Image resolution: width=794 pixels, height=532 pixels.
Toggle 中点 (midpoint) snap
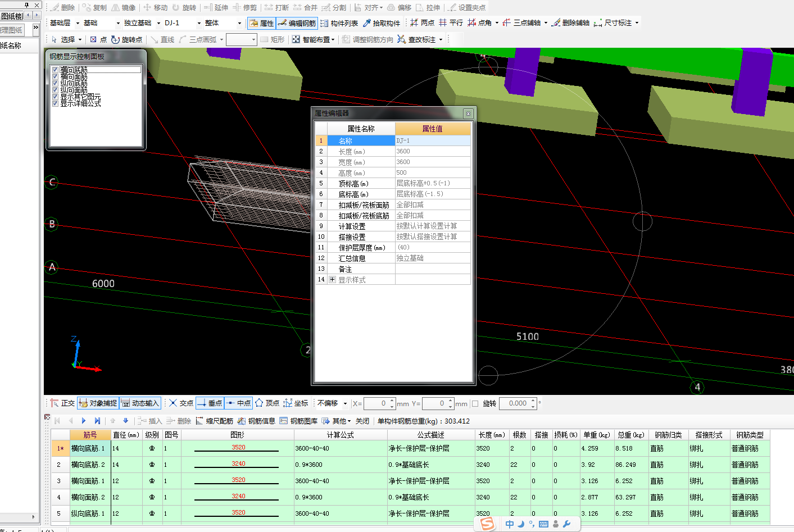coord(239,403)
